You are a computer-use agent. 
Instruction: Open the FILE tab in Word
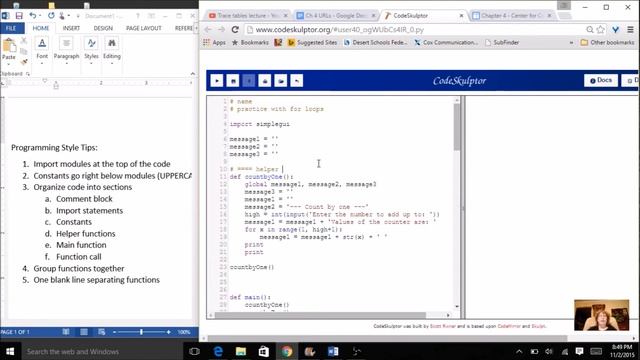(11, 28)
